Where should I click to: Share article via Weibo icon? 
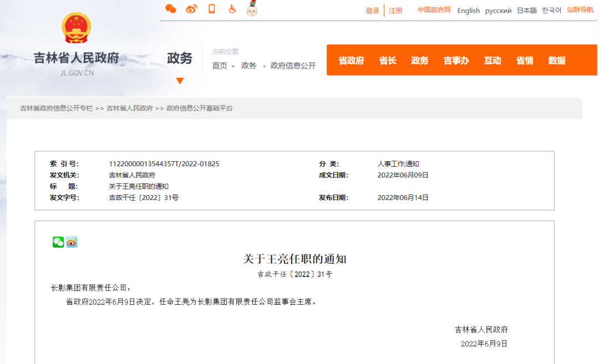coord(72,242)
